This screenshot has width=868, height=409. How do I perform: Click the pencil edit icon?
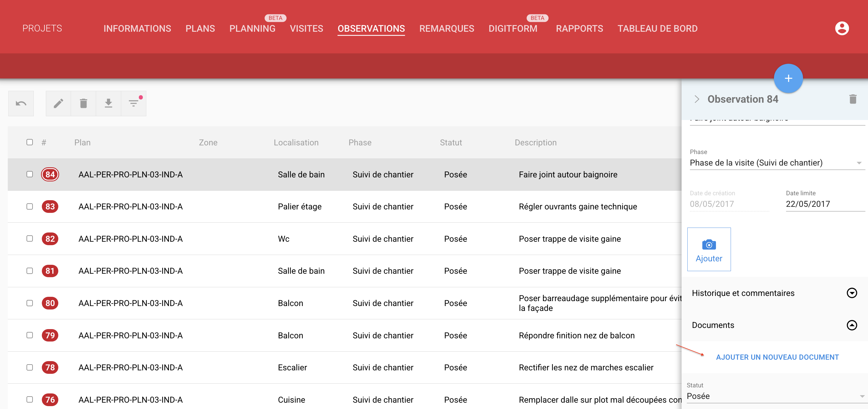(58, 104)
